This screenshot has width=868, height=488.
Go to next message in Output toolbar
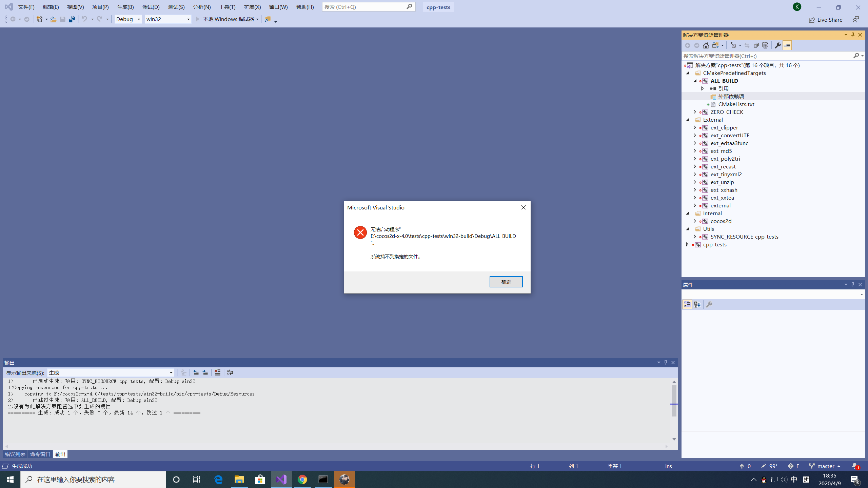pyautogui.click(x=205, y=372)
